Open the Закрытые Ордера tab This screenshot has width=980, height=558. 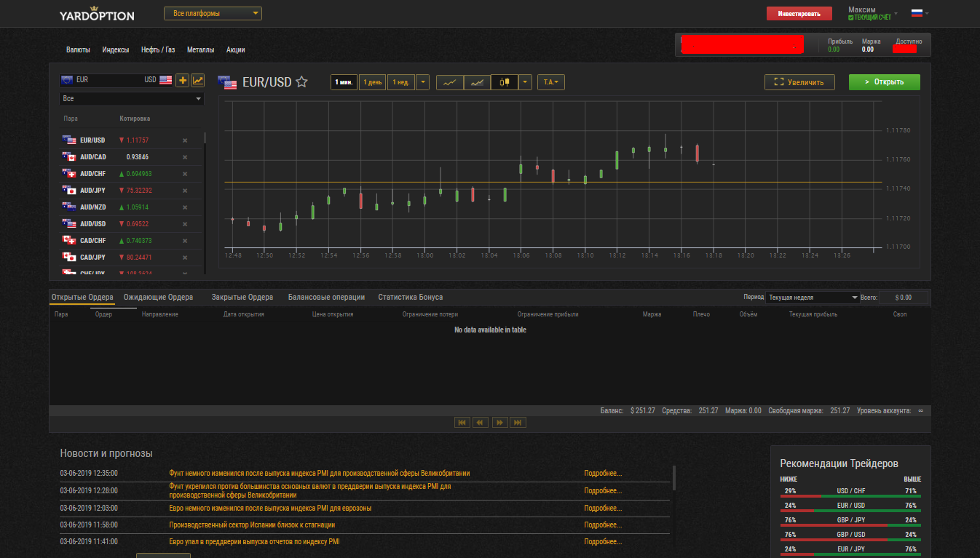coord(242,298)
